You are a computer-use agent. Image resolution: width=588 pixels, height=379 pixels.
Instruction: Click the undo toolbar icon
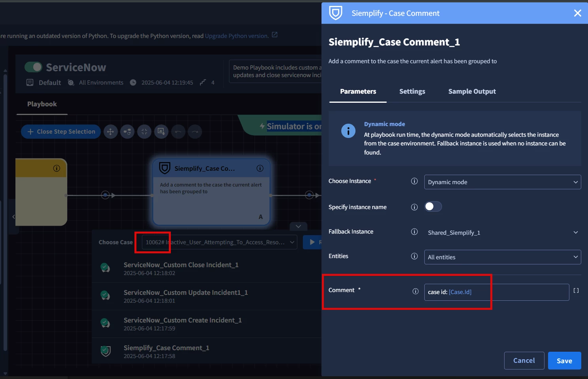coord(178,132)
